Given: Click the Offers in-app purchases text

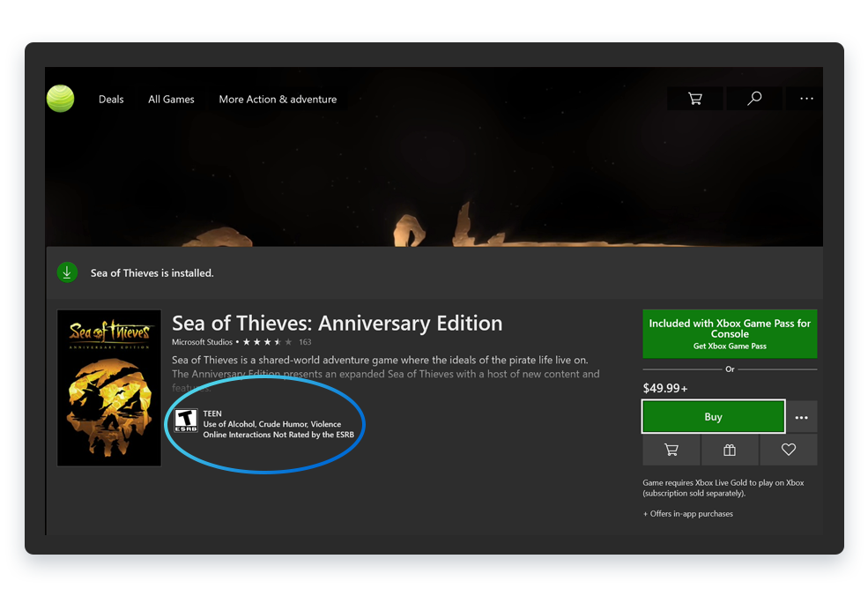Looking at the screenshot, I should pos(688,514).
